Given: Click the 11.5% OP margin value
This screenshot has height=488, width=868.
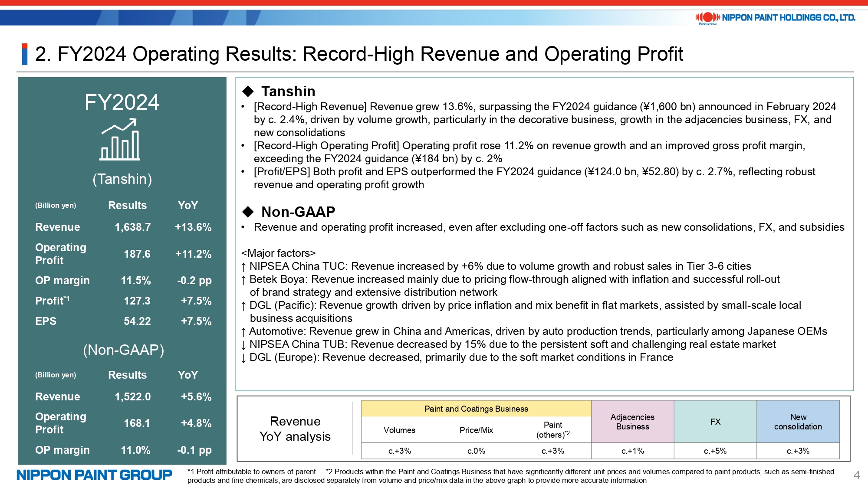Looking at the screenshot, I should pos(136,280).
